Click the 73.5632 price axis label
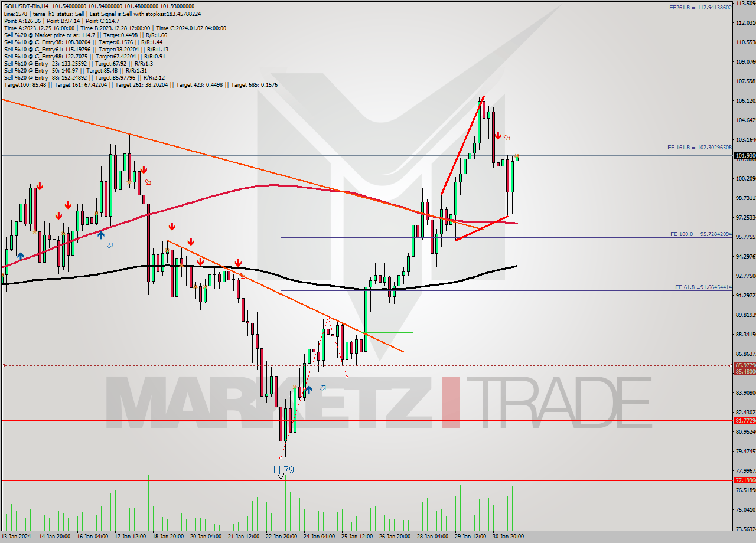 [745, 529]
